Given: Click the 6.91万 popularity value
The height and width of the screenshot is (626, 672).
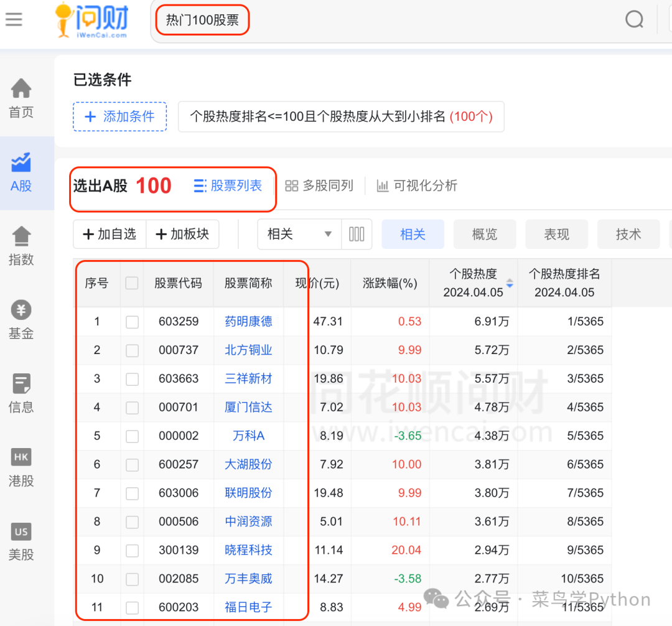Looking at the screenshot, I should pos(492,321).
